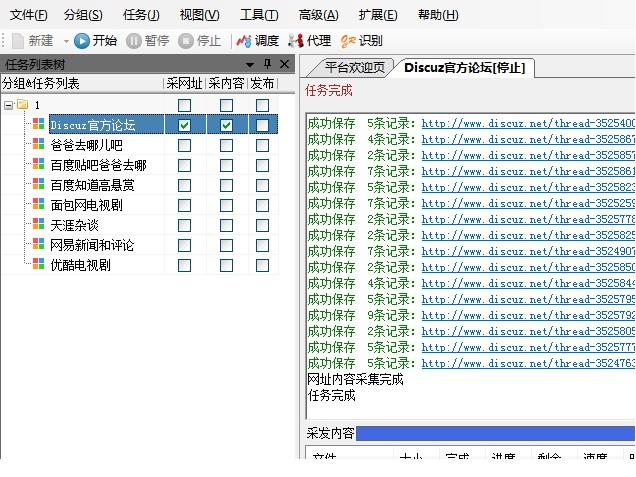Open the 文件(F) menu
This screenshot has height=477, width=636.
click(x=28, y=15)
